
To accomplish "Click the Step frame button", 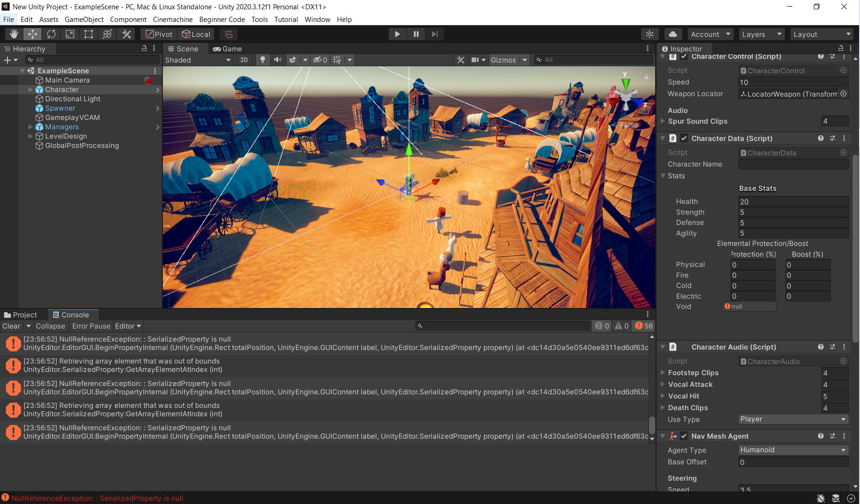I will point(434,34).
